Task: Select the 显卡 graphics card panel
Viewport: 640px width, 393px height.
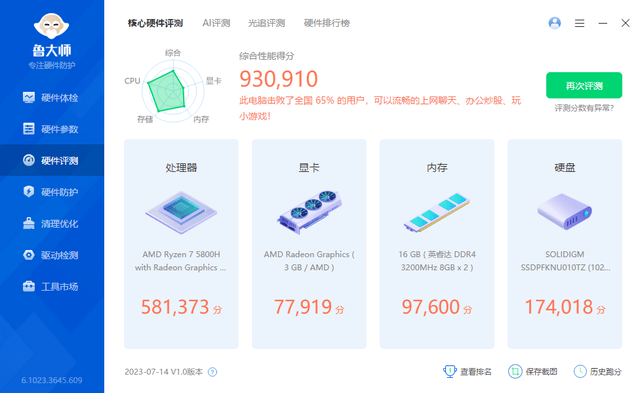Action: coord(309,244)
